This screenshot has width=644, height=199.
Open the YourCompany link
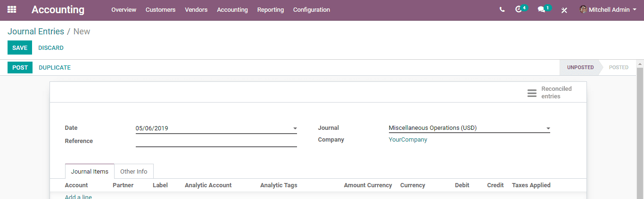pyautogui.click(x=408, y=140)
